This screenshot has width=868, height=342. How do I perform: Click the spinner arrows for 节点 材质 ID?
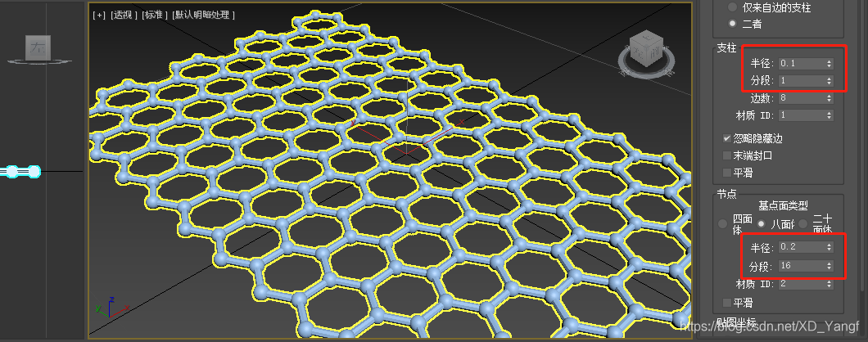[x=830, y=284]
